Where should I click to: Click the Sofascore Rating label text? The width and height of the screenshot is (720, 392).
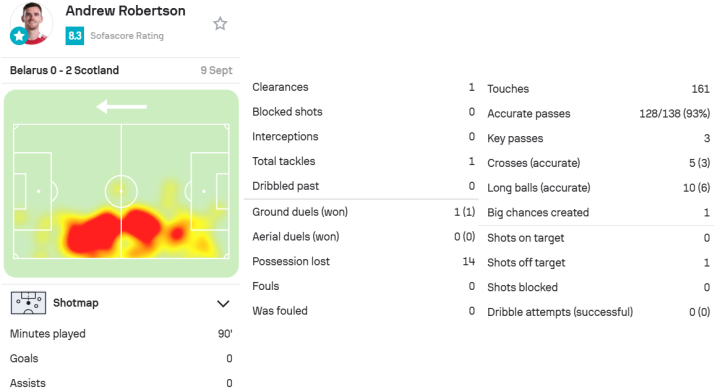(x=127, y=36)
